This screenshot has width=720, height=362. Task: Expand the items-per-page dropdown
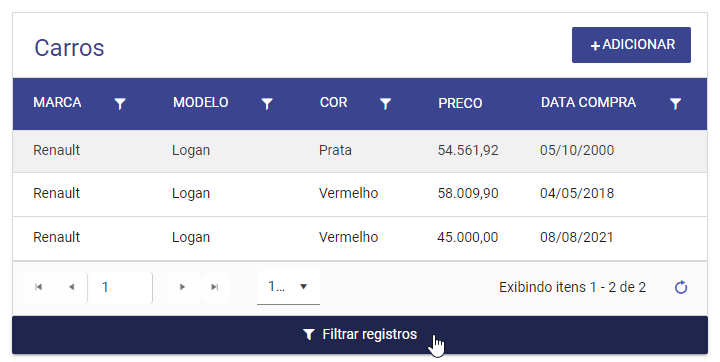click(288, 287)
